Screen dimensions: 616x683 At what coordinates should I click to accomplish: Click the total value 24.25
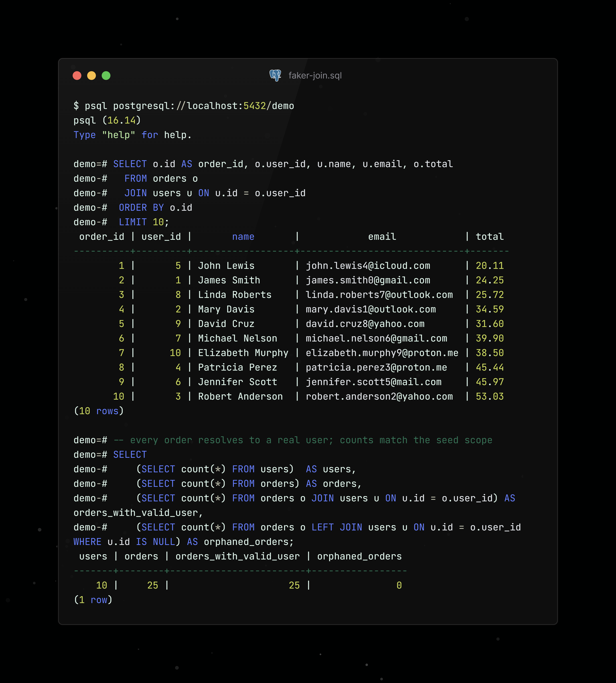[490, 280]
